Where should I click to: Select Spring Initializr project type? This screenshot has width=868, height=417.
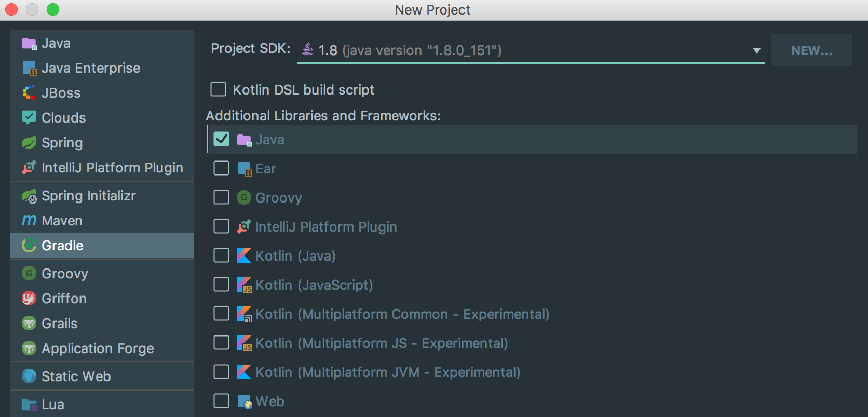[x=102, y=196]
